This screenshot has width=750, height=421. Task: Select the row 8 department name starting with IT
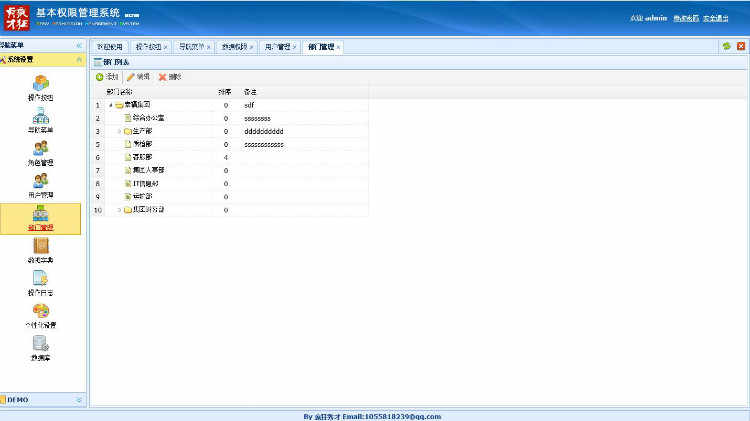coord(146,184)
